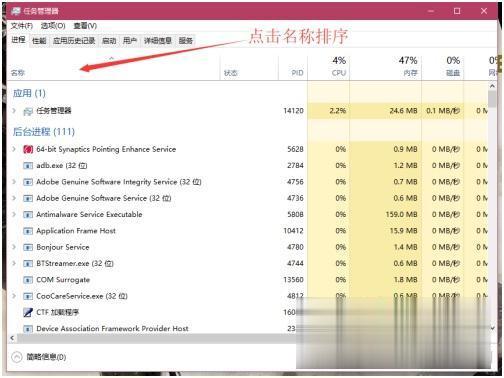
Task: Expand the 64-bit Synaptics Pointing Enhance Service row
Action: pyautogui.click(x=14, y=149)
